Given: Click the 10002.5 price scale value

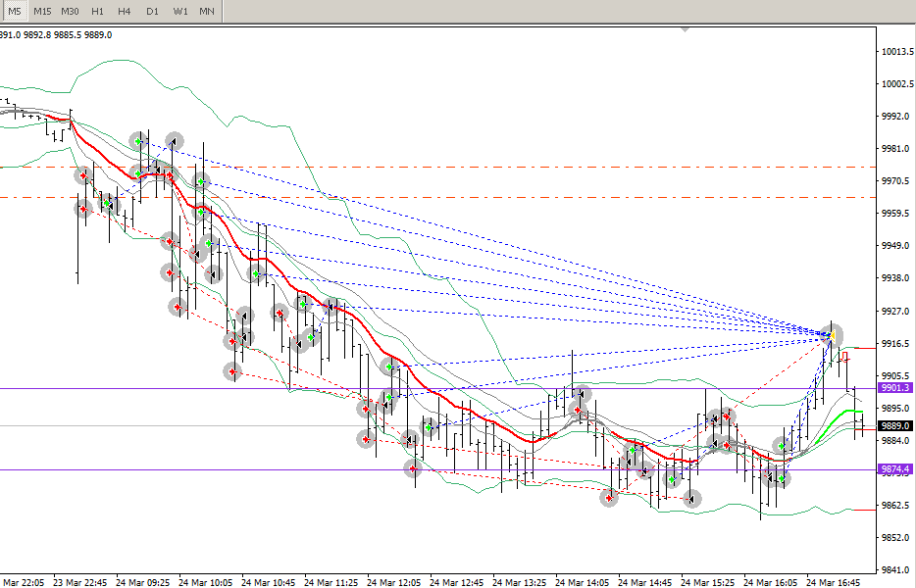Looking at the screenshot, I should coord(896,83).
